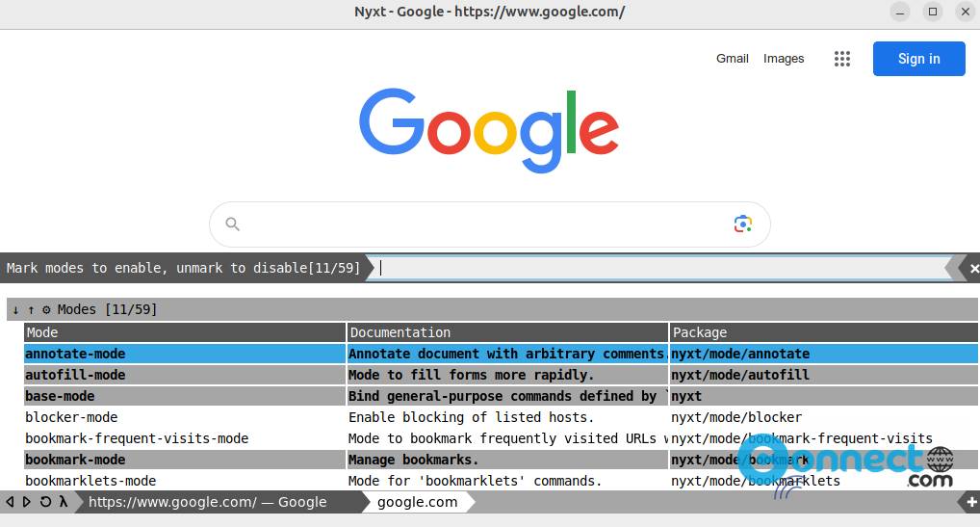Click the Documentation column header
This screenshot has height=527, width=980.
click(507, 332)
